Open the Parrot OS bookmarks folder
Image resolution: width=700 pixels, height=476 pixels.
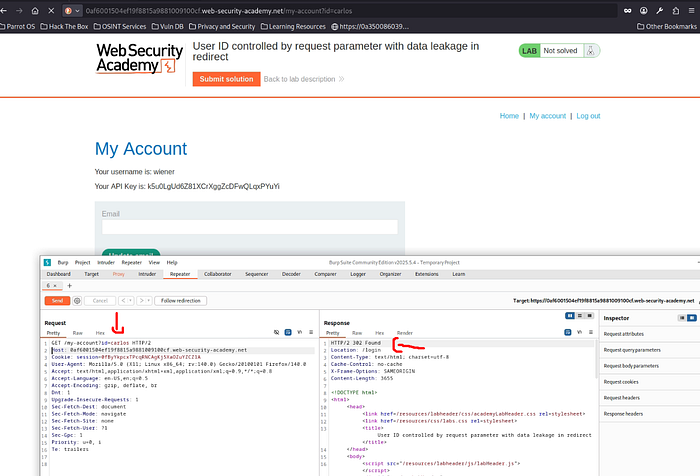click(17, 27)
